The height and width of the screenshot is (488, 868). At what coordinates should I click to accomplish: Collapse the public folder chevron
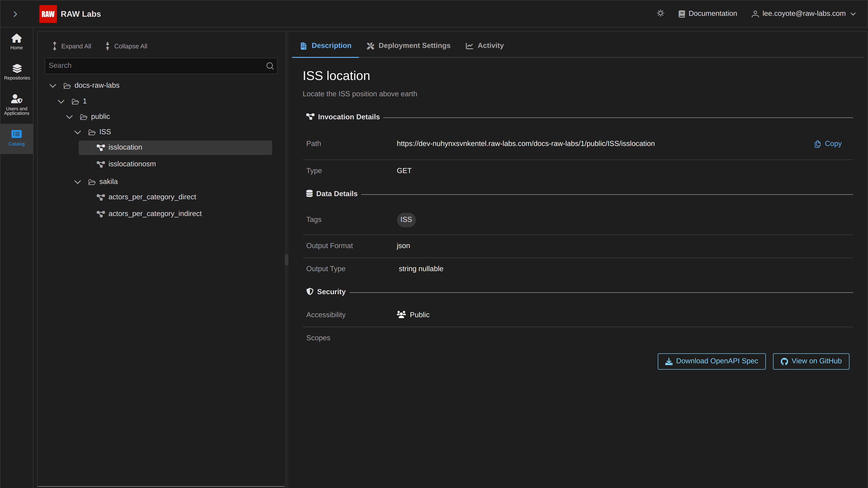pos(69,117)
